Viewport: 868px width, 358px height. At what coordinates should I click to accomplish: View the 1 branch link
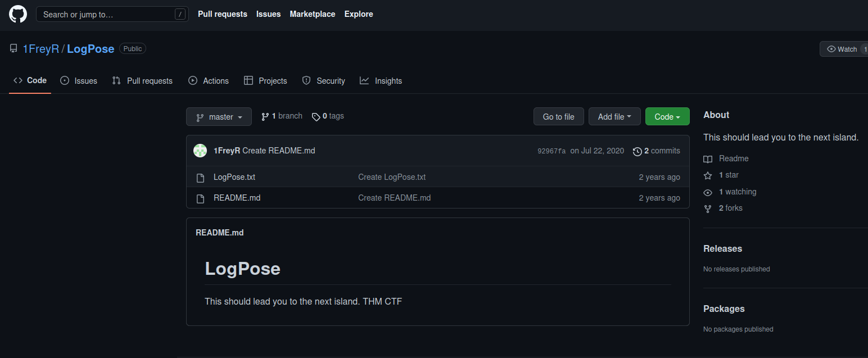click(282, 116)
